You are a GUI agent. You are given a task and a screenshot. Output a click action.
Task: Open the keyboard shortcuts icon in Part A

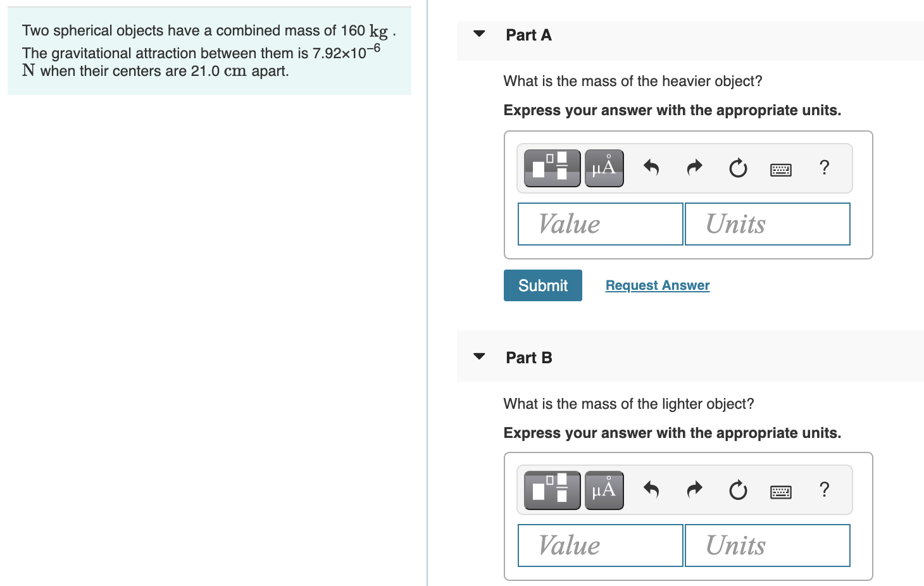coord(780,168)
